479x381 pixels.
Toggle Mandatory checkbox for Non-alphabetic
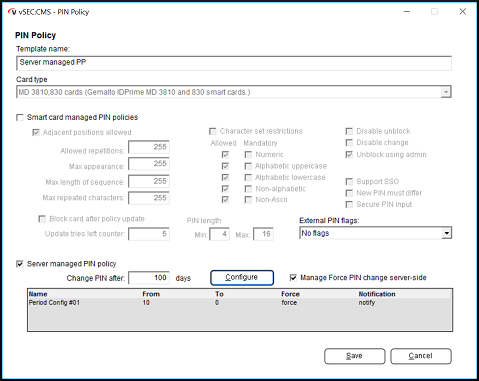[x=248, y=189]
